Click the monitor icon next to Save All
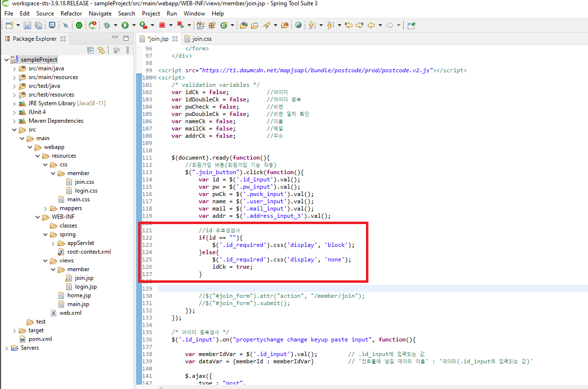 coord(51,25)
